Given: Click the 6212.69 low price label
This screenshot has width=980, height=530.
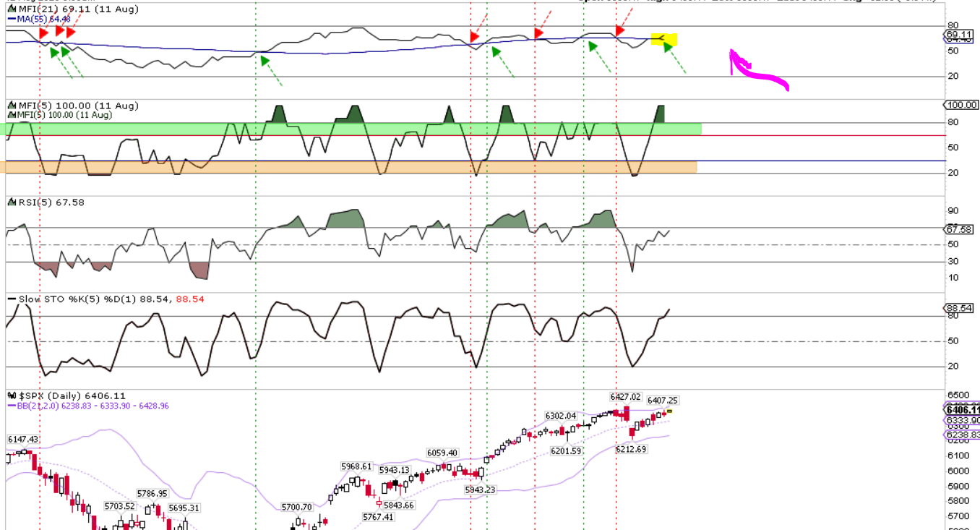Looking at the screenshot, I should [x=631, y=449].
